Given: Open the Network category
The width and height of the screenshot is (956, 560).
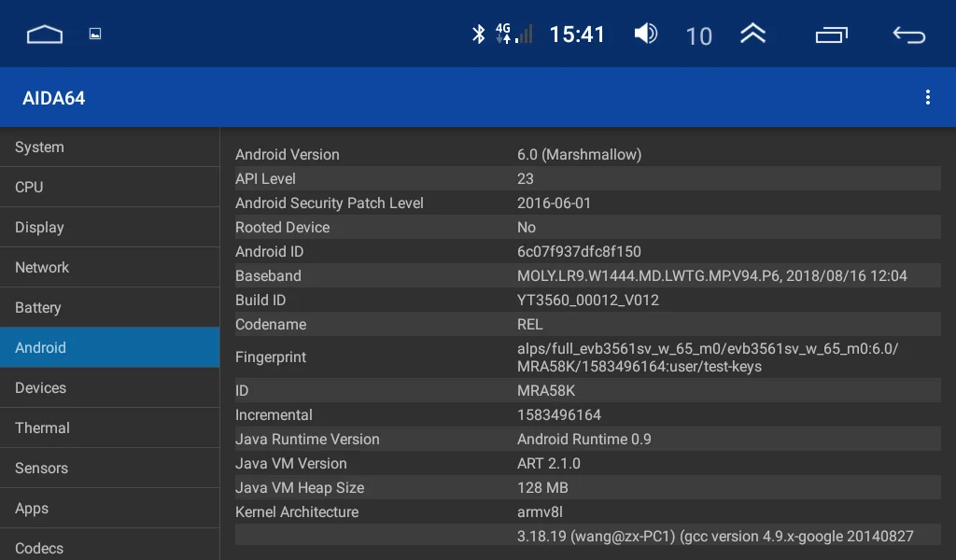Looking at the screenshot, I should click(x=110, y=268).
